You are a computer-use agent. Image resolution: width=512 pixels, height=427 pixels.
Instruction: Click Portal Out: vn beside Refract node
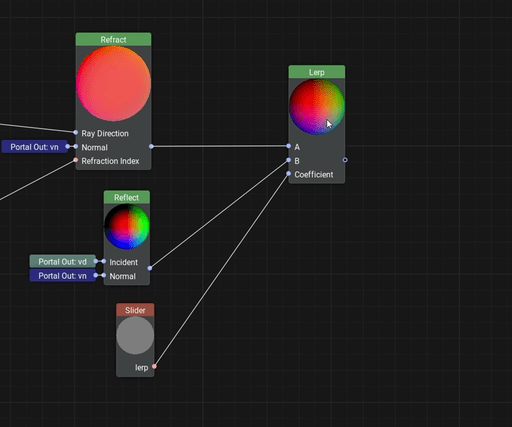34,147
